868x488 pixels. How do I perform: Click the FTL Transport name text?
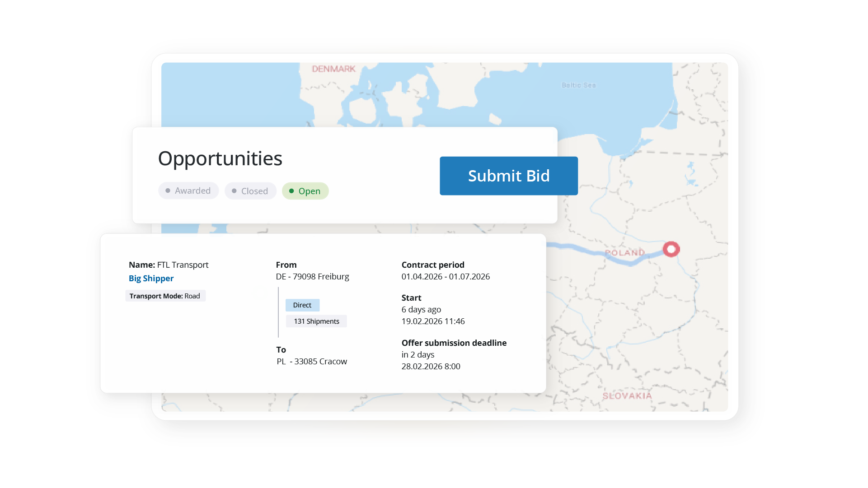(183, 265)
